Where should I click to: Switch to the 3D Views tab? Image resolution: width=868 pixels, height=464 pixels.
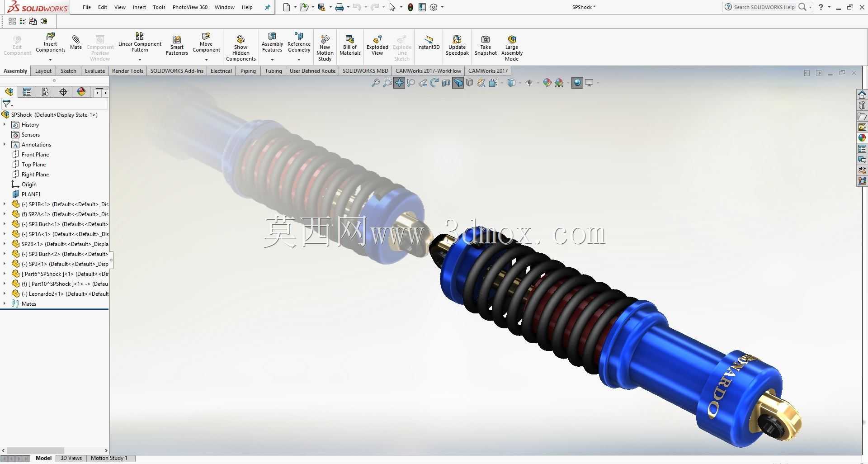click(71, 458)
